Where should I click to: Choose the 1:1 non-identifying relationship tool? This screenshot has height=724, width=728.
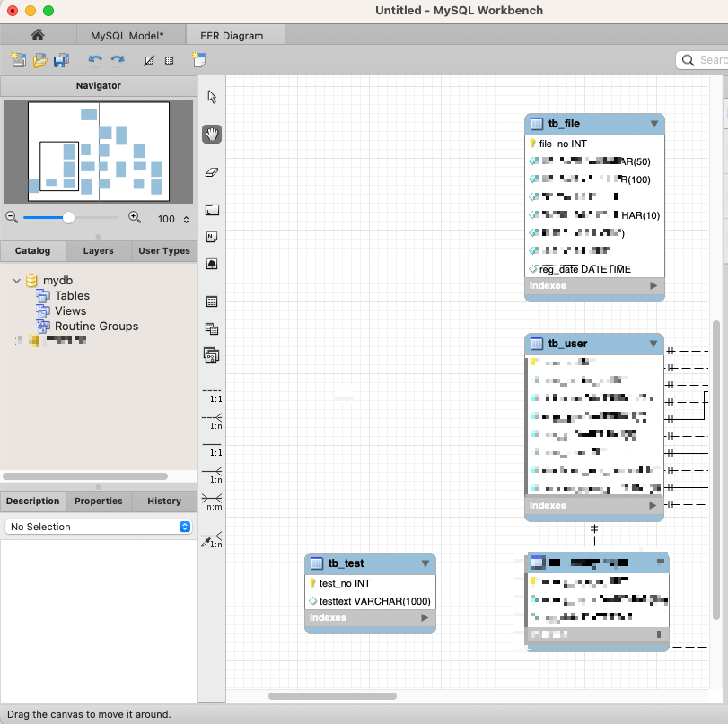(213, 396)
